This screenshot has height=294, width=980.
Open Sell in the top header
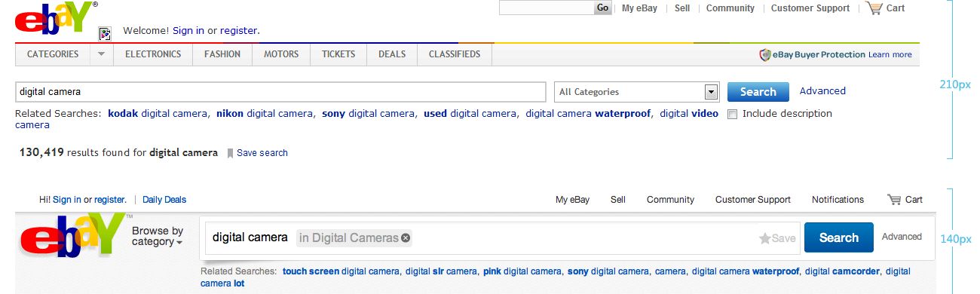(682, 8)
